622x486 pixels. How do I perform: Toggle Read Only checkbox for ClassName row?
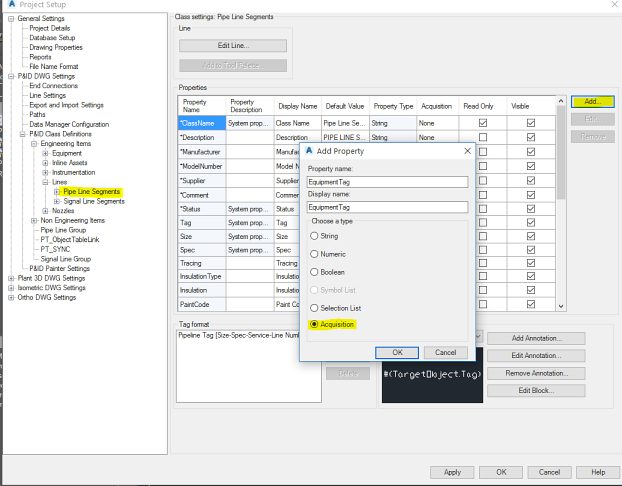pos(483,123)
